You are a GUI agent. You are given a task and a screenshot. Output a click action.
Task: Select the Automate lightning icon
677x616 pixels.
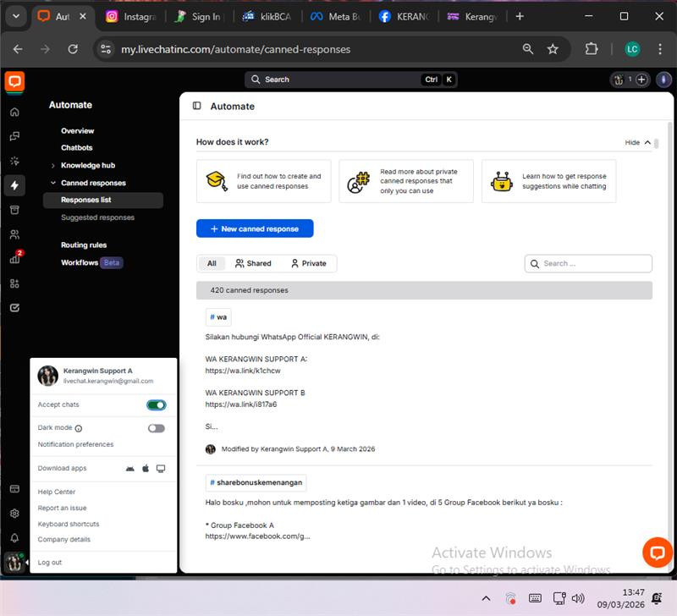(x=14, y=185)
